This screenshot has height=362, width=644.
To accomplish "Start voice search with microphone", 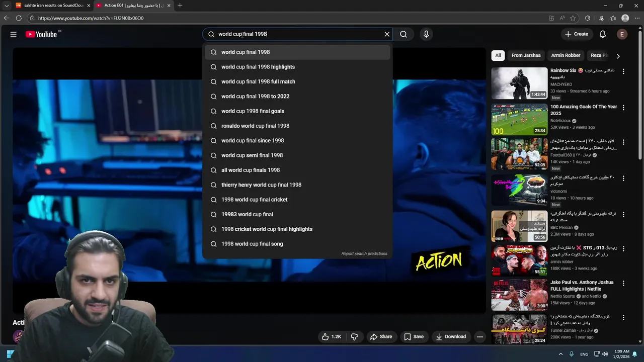I will pos(426,34).
